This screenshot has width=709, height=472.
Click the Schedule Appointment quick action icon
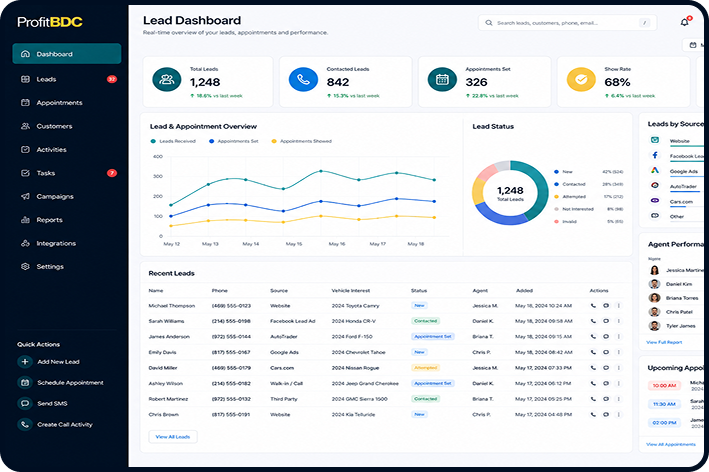coord(25,382)
